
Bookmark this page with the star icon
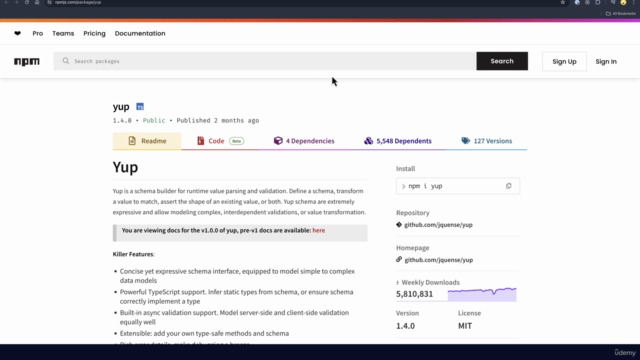(x=563, y=2)
